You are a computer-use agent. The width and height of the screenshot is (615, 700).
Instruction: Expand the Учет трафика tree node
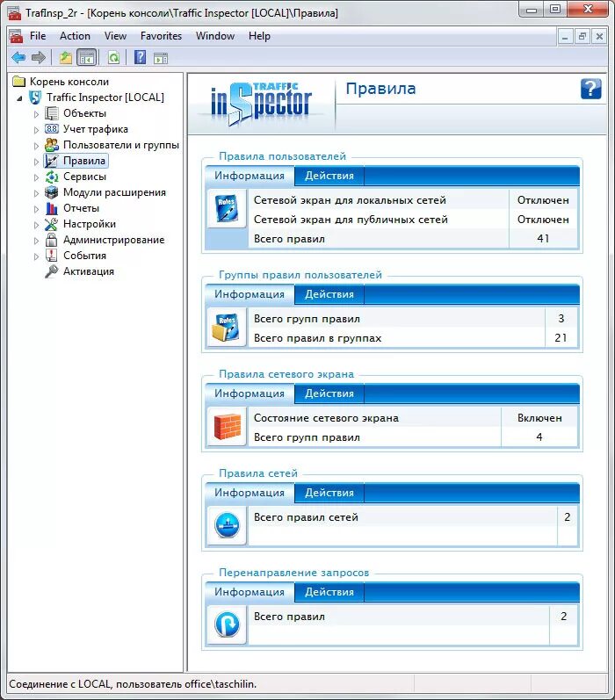36,130
